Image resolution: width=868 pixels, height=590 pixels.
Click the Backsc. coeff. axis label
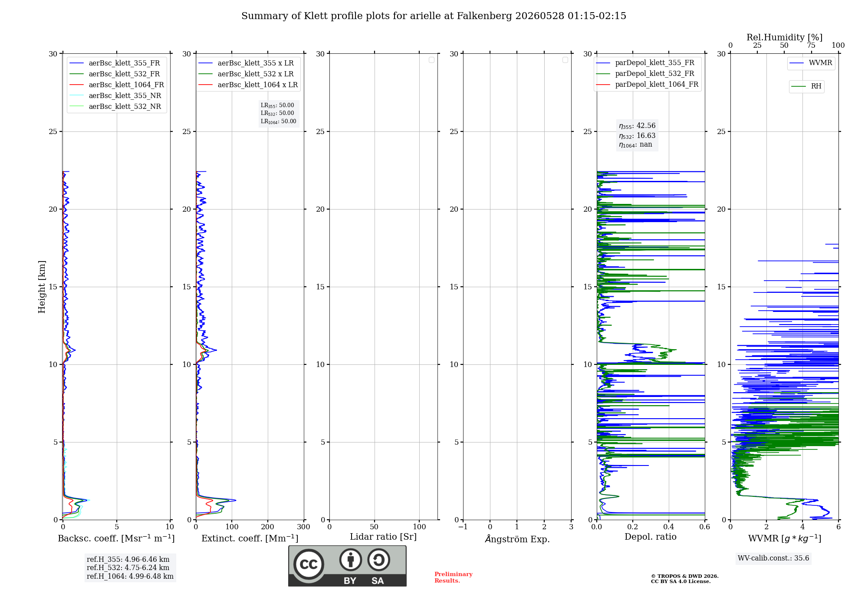coord(116,538)
